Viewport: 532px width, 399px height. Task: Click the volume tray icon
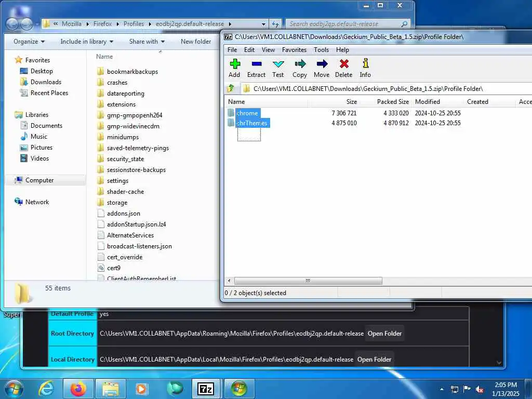coord(480,389)
